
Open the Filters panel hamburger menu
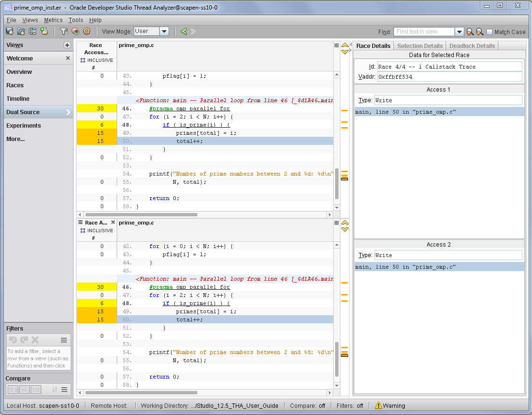click(x=64, y=340)
